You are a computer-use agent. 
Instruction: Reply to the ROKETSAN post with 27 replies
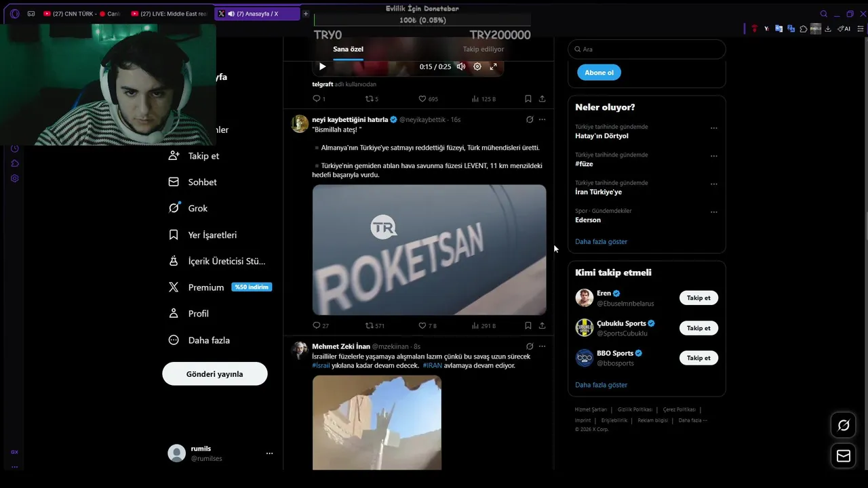[321, 325]
